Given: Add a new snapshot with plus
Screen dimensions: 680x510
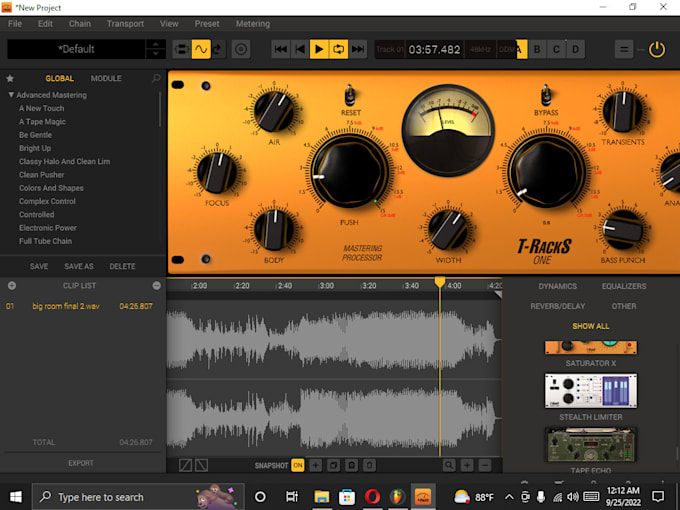Looking at the screenshot, I should coord(316,465).
